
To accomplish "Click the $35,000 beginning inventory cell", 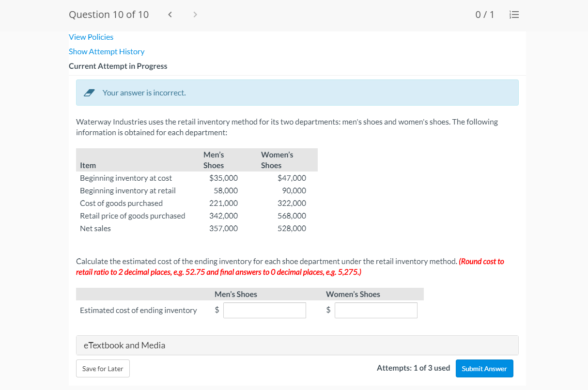I will [223, 178].
